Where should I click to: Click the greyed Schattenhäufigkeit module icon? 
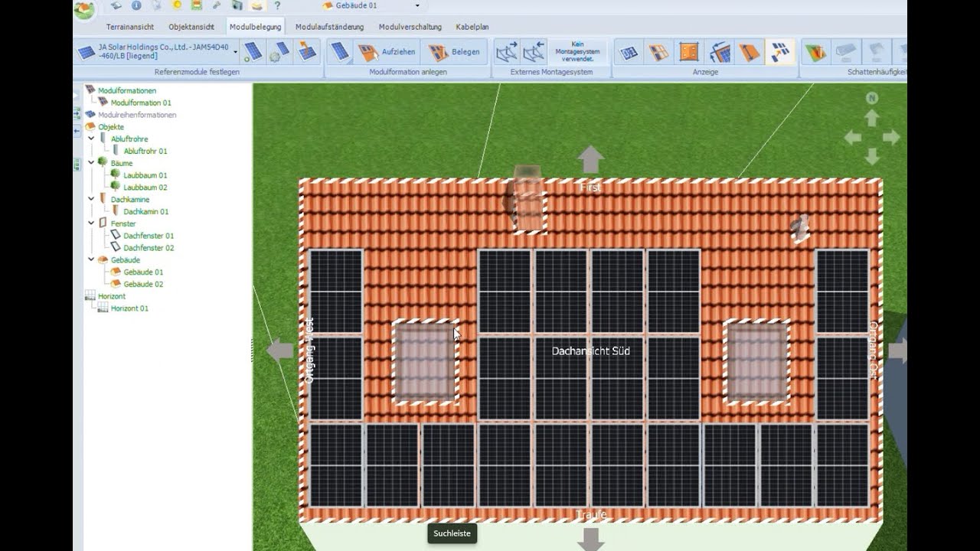(x=845, y=52)
